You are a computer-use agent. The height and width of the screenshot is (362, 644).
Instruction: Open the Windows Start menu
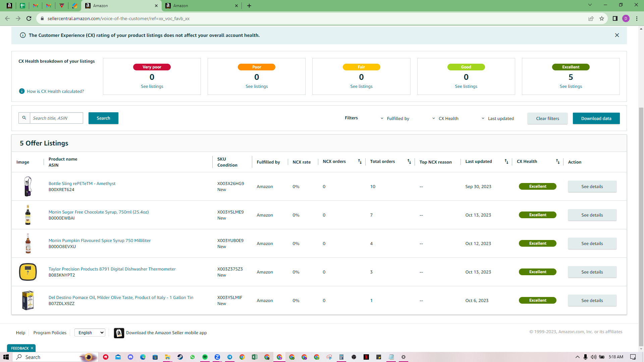tap(6, 357)
